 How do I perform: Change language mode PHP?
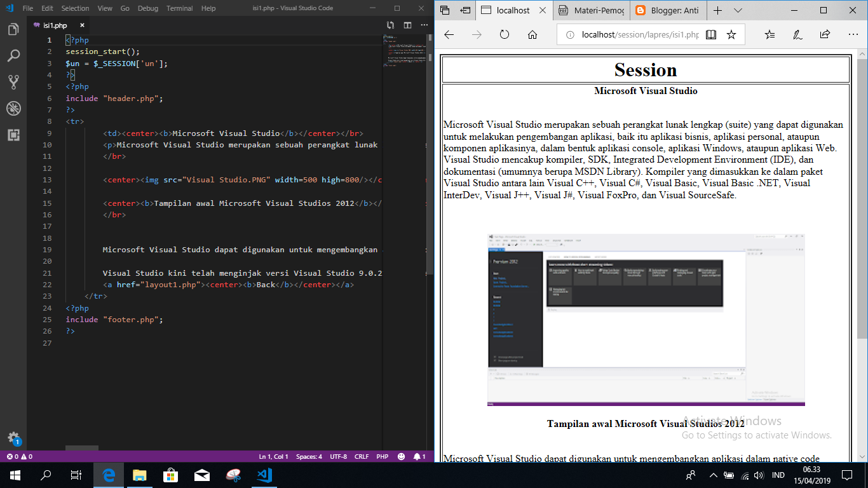[382, 456]
